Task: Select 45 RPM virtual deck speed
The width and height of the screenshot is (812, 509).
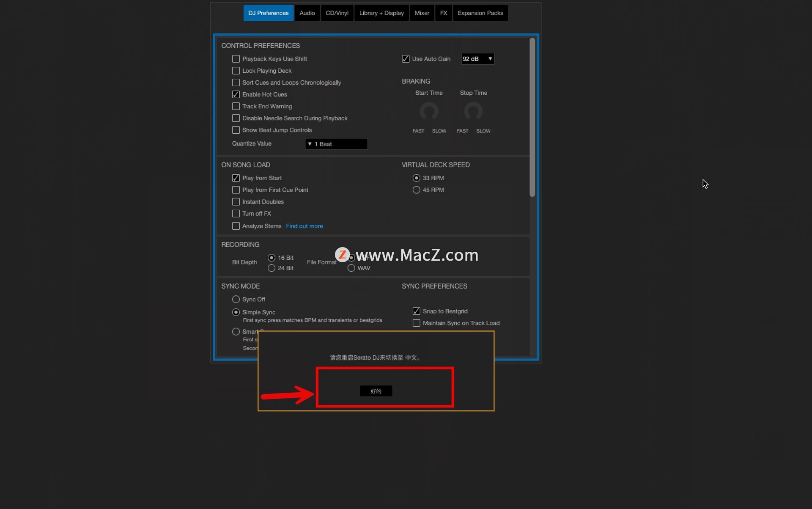Action: pyautogui.click(x=417, y=190)
